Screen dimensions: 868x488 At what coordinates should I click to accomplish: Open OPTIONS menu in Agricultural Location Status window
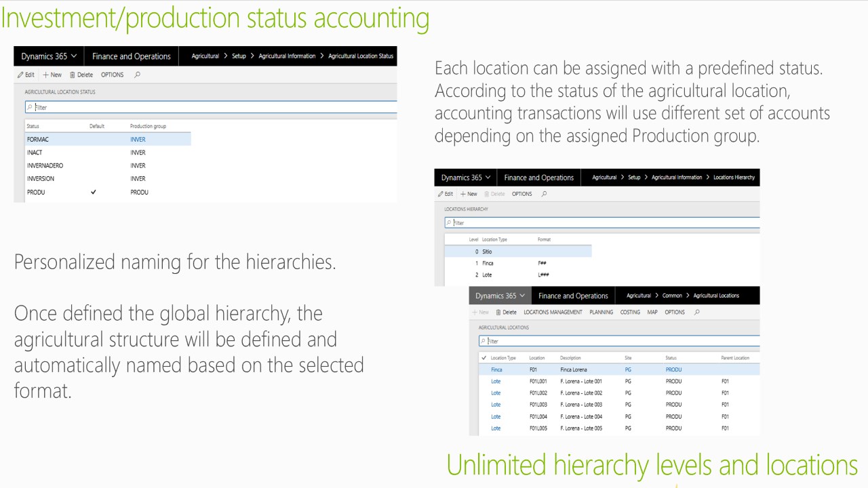click(x=113, y=75)
